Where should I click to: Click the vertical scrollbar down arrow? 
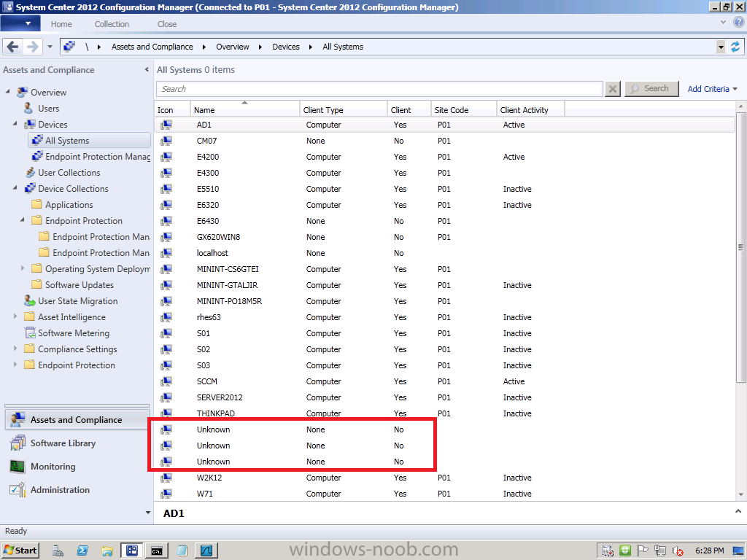[741, 495]
